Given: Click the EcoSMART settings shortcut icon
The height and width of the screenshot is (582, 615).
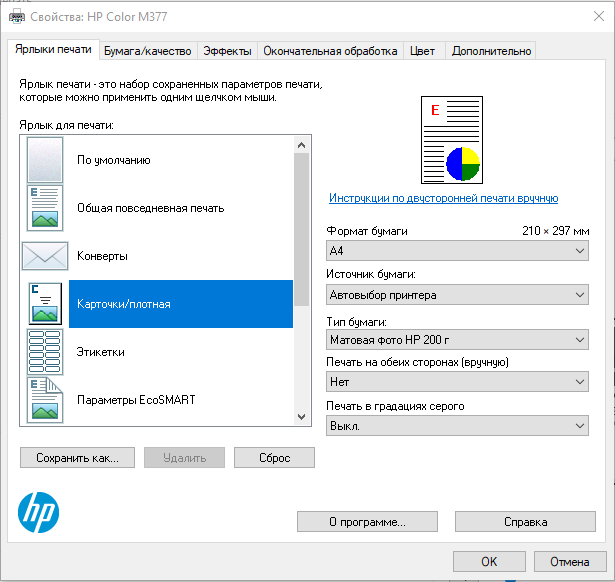Looking at the screenshot, I should [45, 400].
